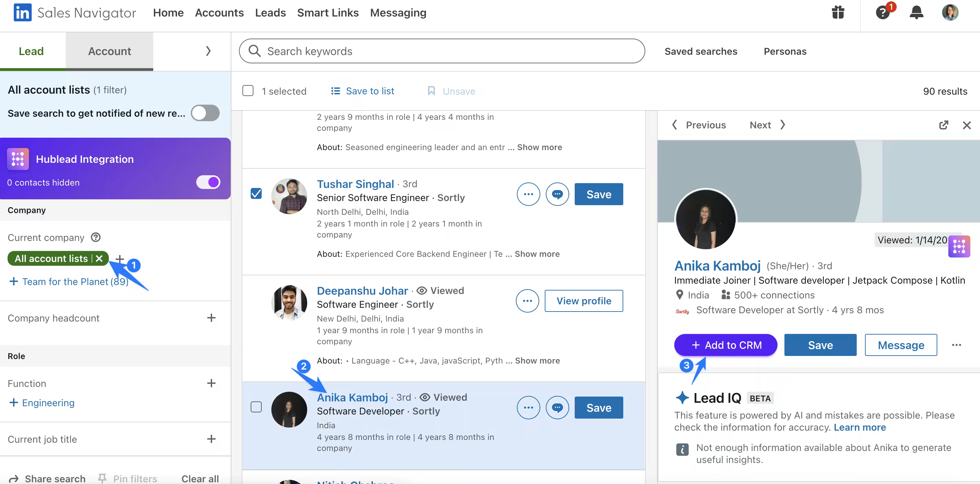
Task: Click the Add to CRM button
Action: click(726, 345)
